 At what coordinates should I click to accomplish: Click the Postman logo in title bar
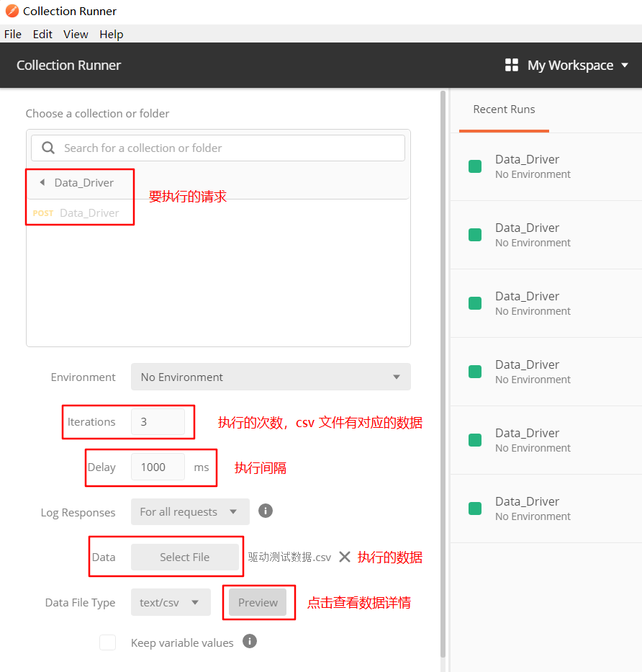click(12, 11)
